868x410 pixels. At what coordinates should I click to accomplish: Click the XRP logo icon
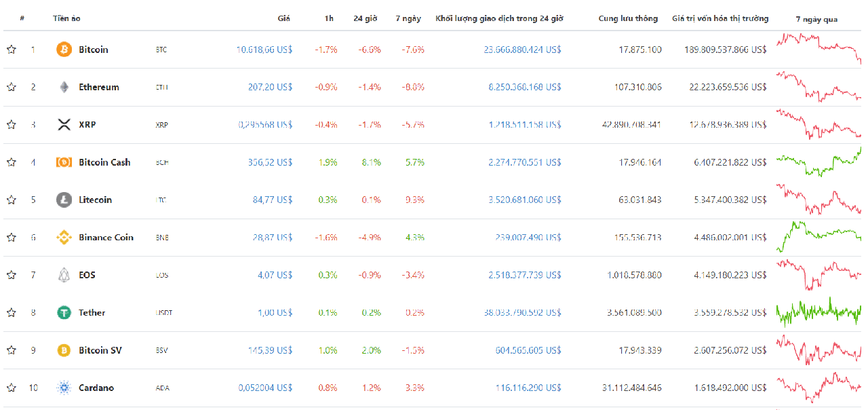pyautogui.click(x=64, y=125)
